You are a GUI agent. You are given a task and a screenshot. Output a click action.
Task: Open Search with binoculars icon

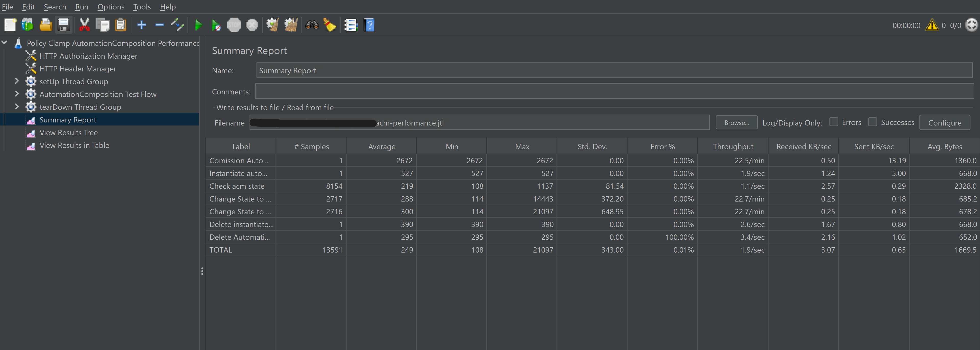click(x=312, y=25)
